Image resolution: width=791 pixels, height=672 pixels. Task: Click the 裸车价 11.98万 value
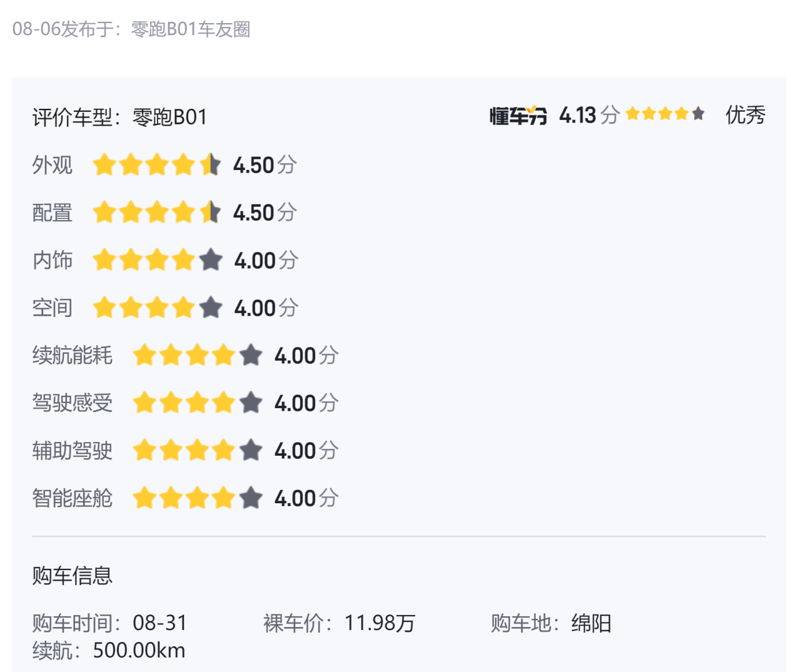pos(380,623)
